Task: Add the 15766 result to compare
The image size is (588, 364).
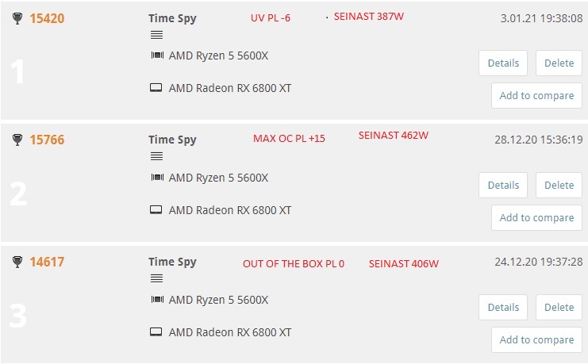Action: click(536, 217)
